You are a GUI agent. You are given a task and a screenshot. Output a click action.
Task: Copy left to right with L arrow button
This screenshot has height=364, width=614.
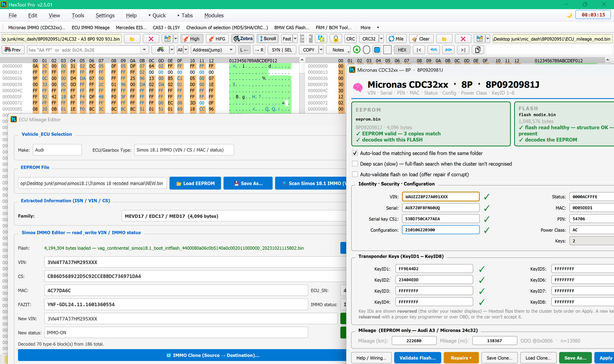244,50
